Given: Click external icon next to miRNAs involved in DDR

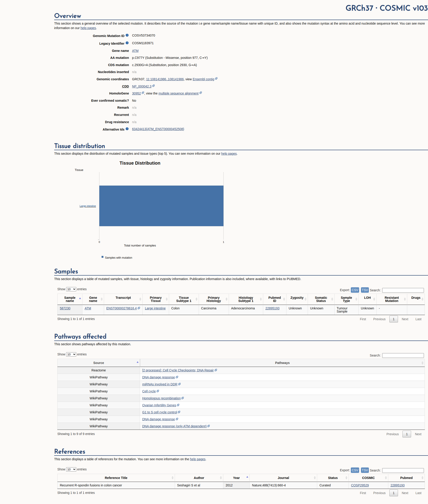Looking at the screenshot, I should (x=179, y=384).
